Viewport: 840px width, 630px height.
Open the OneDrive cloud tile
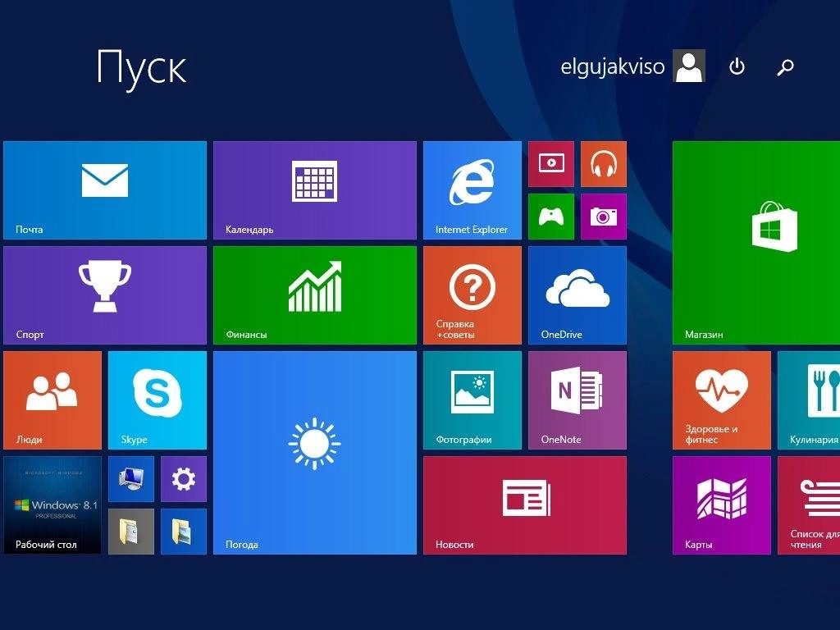point(577,295)
